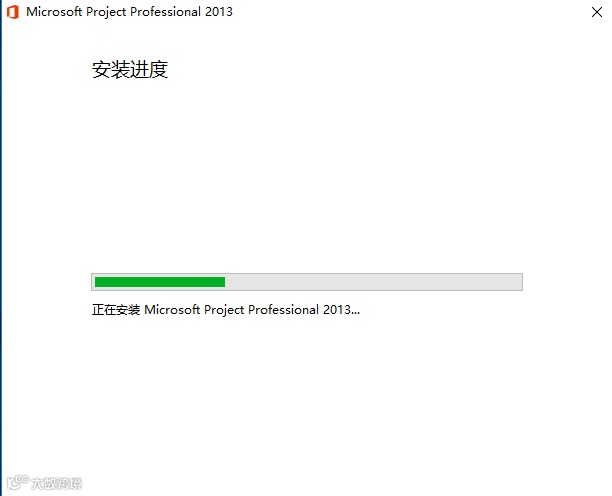This screenshot has width=612, height=496.
Task: Click the Chinese watermark text beside the logo
Action: pos(56,484)
